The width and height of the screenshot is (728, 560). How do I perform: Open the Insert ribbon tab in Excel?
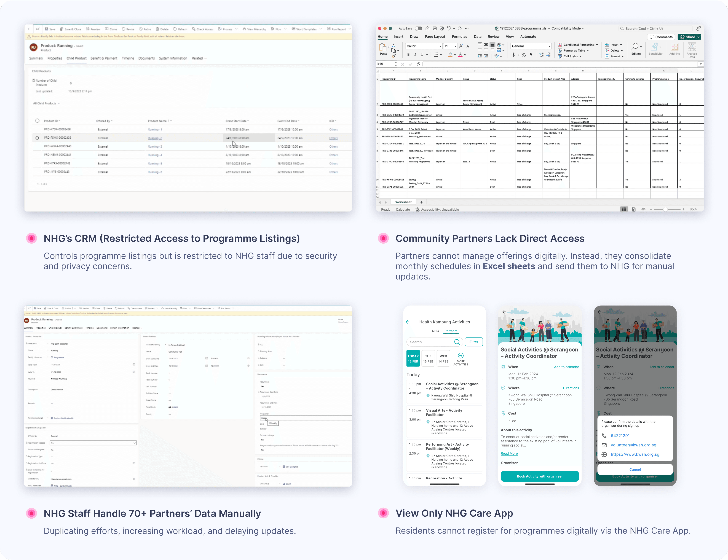[398, 37]
